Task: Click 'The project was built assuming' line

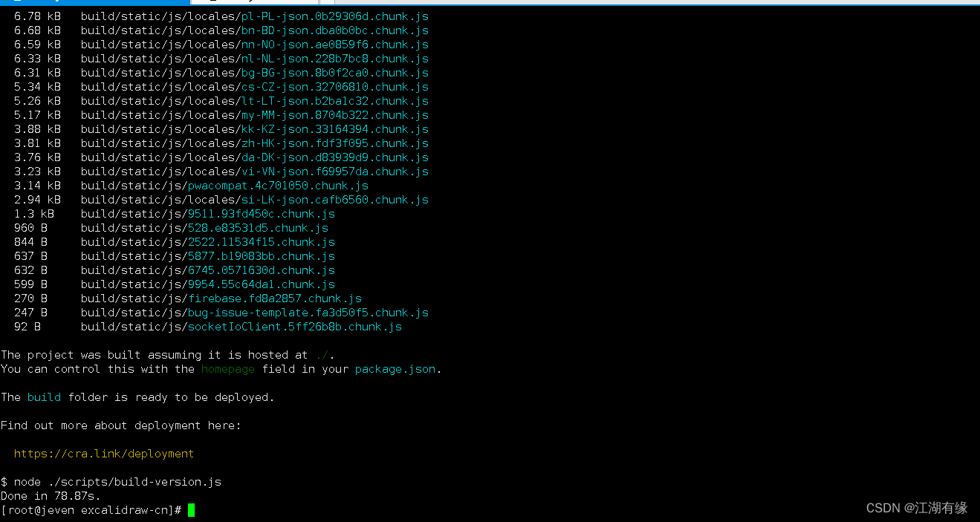Action: pos(168,355)
